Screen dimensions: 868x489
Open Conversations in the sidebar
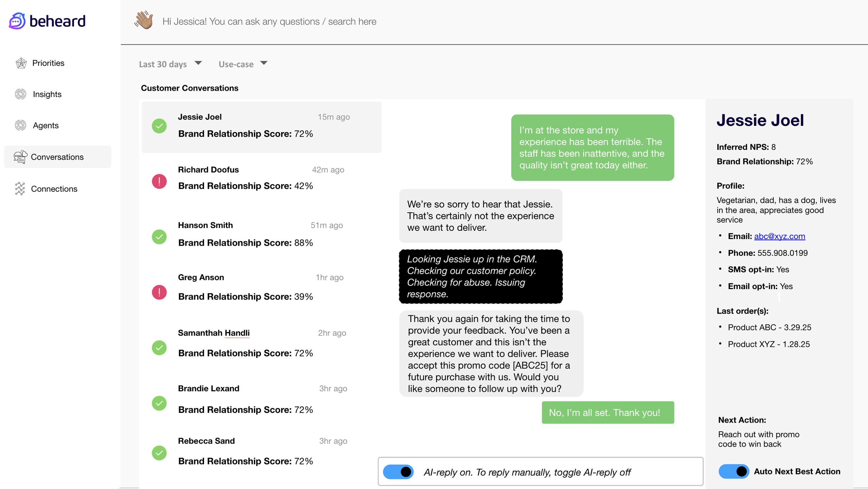pos(57,157)
